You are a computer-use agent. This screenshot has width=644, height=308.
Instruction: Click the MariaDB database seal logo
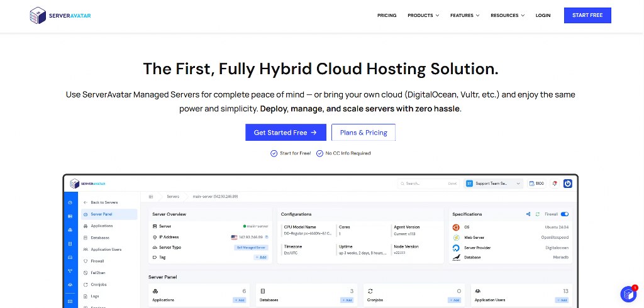coord(456,258)
